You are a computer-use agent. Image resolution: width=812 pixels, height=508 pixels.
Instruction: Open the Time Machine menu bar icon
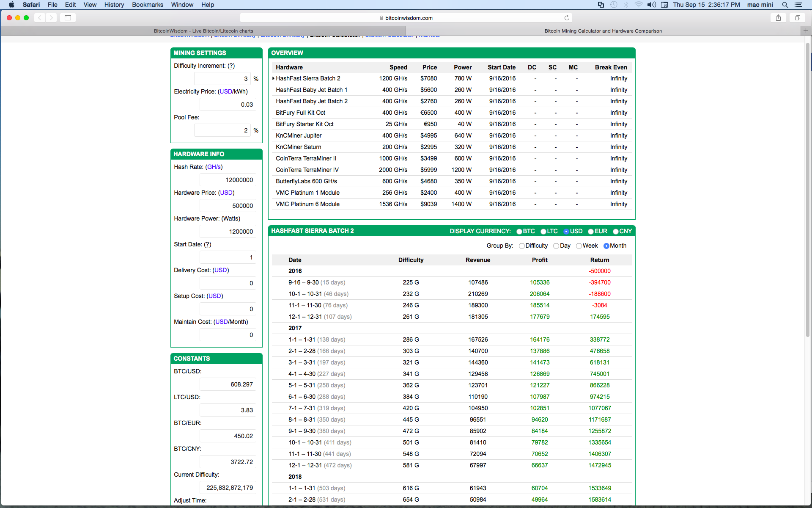[613, 5]
